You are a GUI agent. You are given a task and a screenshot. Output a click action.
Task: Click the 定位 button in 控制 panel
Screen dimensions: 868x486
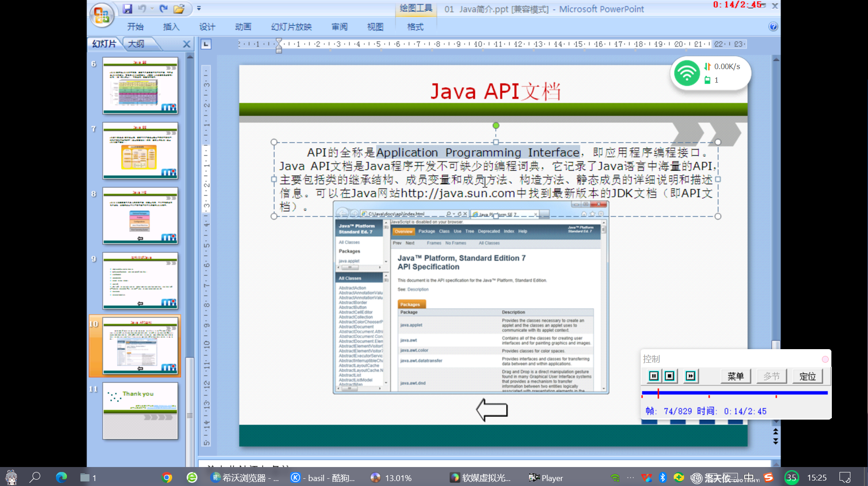(807, 376)
